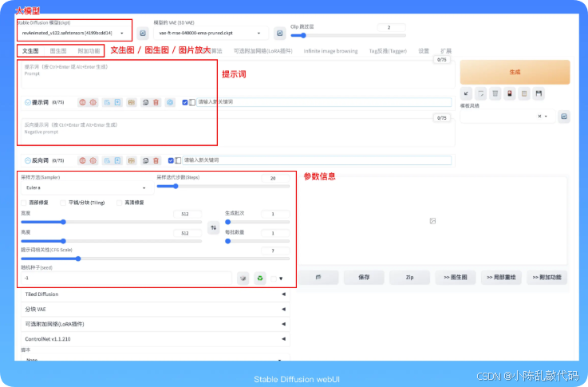Click the red gear icon in 提示词 row
Viewport: 588px width, 387px height.
tap(93, 102)
